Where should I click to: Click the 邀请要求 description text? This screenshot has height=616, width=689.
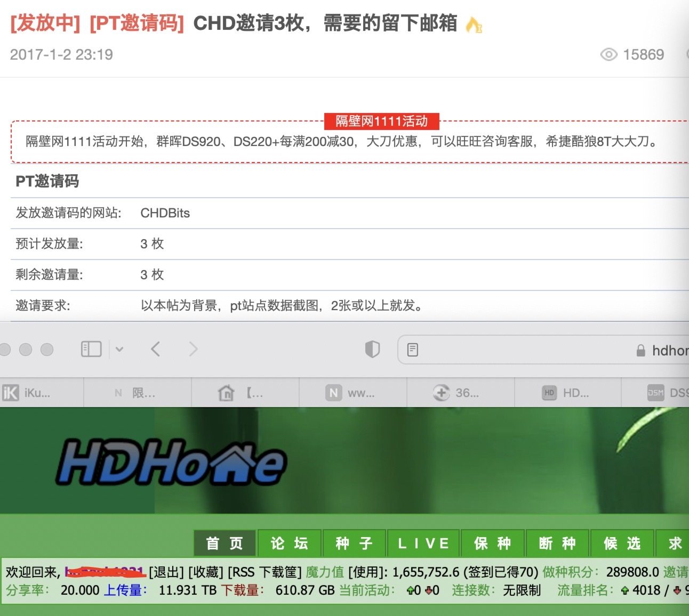[x=282, y=306]
